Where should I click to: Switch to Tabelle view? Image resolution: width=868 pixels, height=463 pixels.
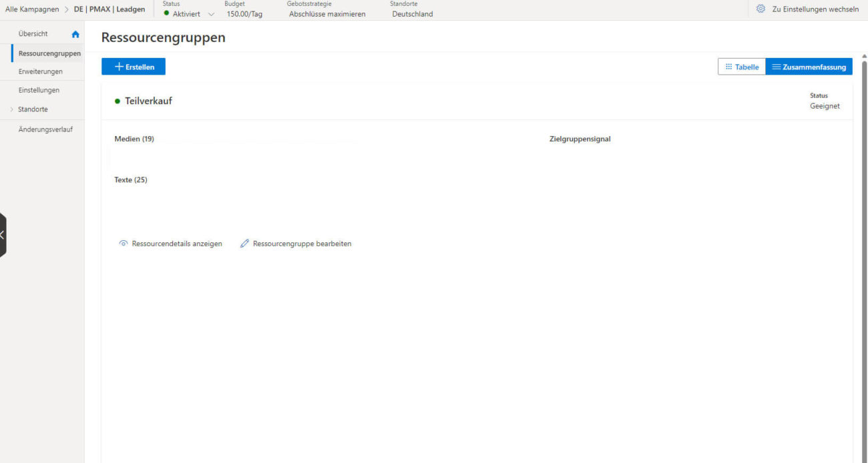(x=741, y=67)
